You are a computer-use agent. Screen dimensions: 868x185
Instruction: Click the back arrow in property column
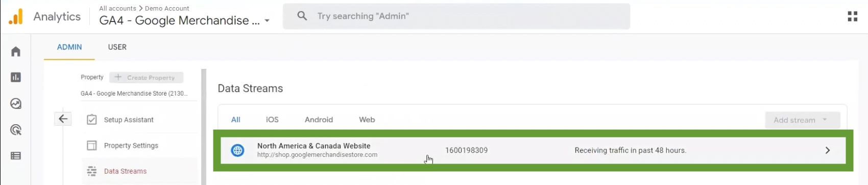[x=63, y=119]
